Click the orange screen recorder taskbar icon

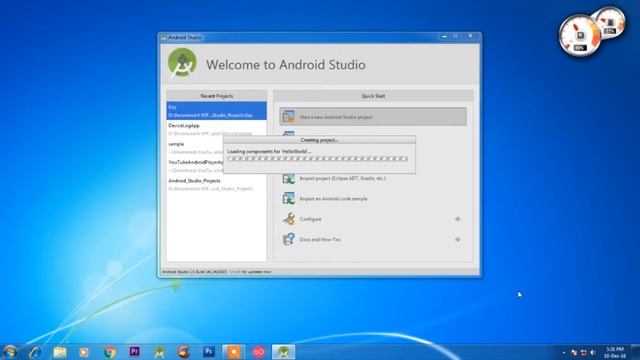point(233,352)
